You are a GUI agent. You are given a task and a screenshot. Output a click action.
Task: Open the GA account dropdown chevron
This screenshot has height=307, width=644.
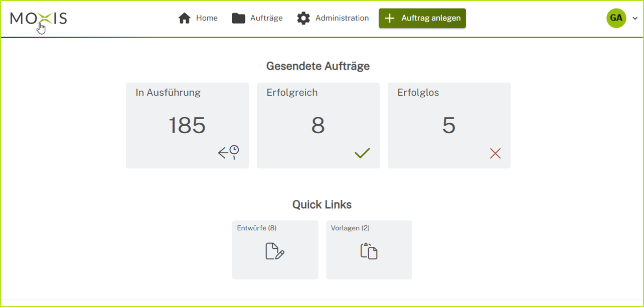[x=636, y=18]
